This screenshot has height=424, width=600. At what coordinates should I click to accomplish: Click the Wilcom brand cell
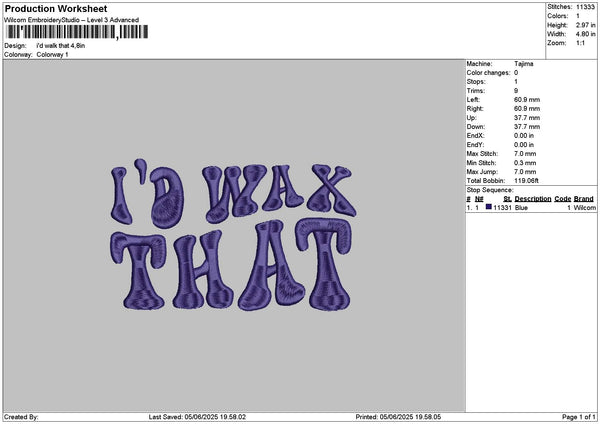[x=585, y=208]
